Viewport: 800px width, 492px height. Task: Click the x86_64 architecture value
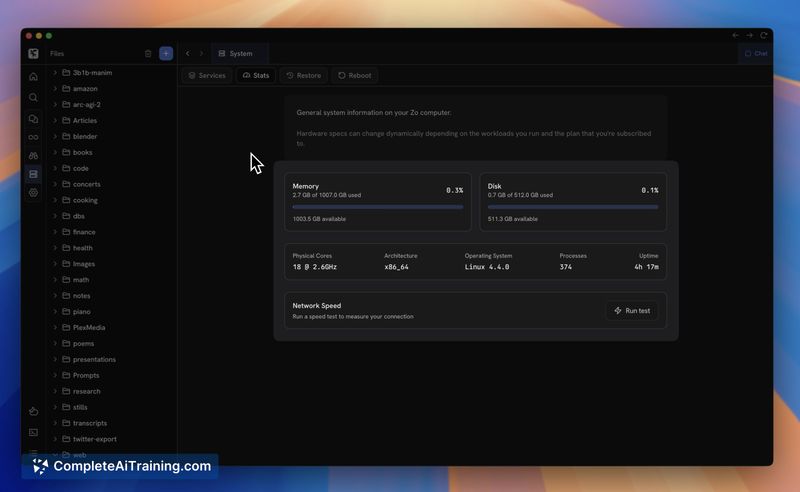pos(396,267)
